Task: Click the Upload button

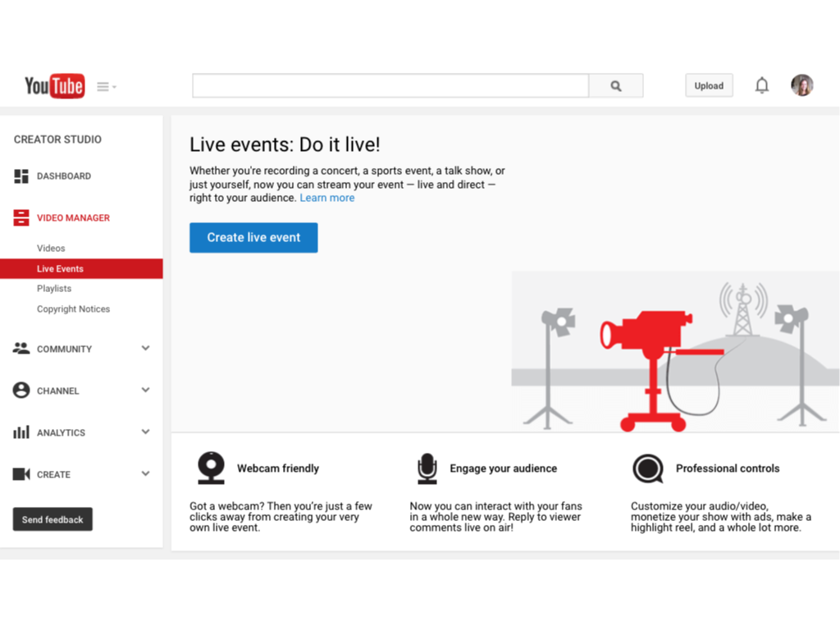Action: point(709,85)
